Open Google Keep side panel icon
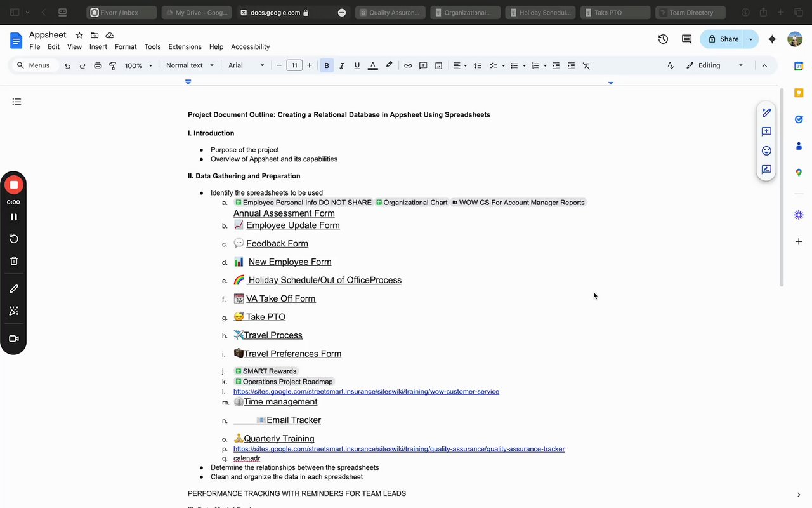The width and height of the screenshot is (812, 508). click(799, 93)
